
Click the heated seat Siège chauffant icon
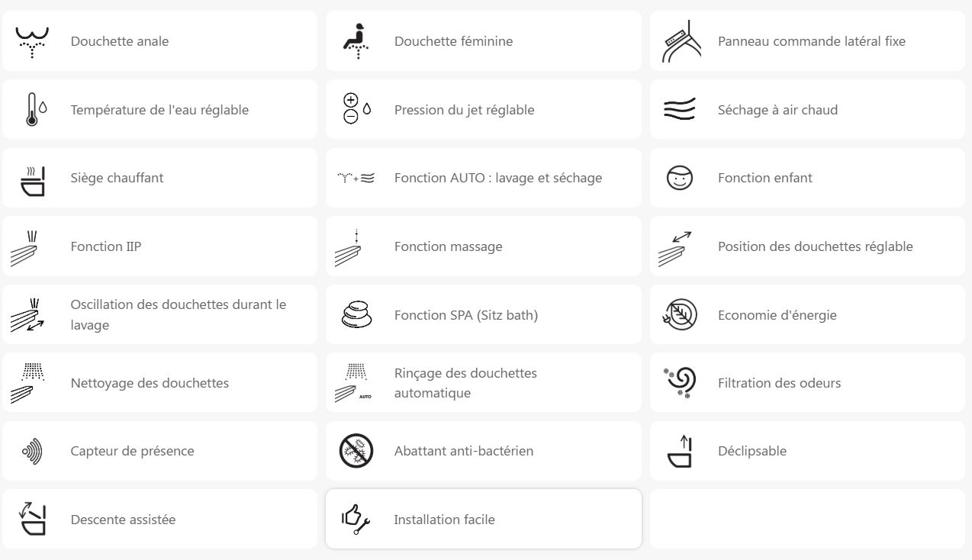[x=33, y=179]
